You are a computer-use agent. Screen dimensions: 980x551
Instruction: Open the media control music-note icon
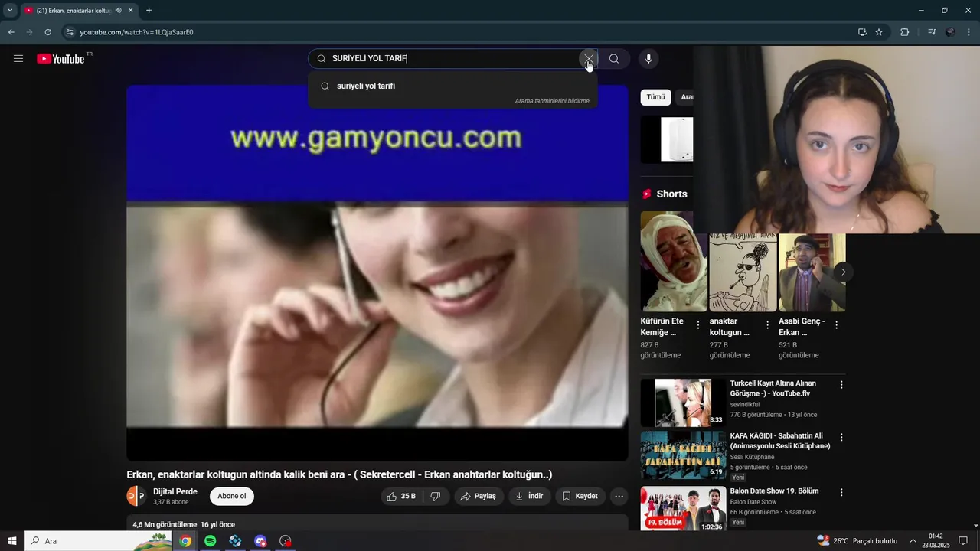coord(931,32)
